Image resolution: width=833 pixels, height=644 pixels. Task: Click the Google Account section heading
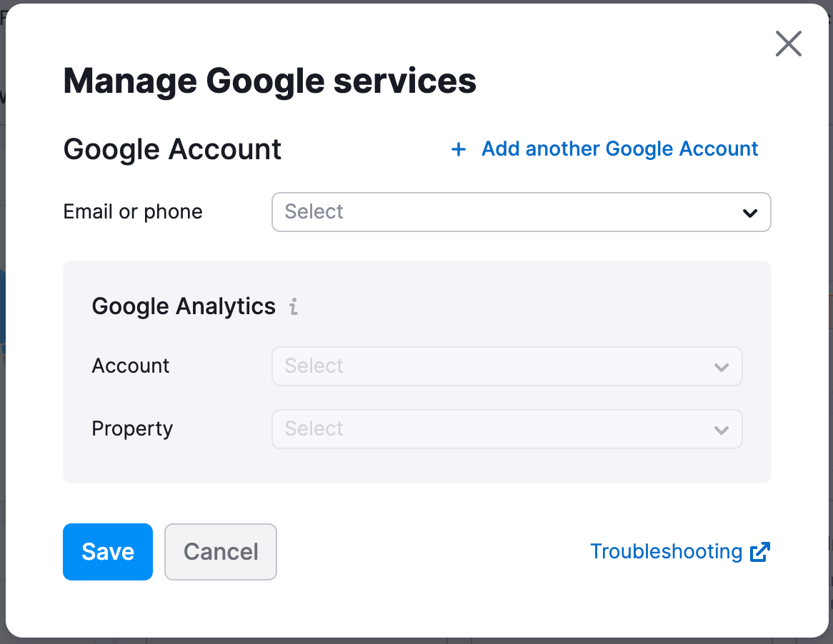[171, 150]
